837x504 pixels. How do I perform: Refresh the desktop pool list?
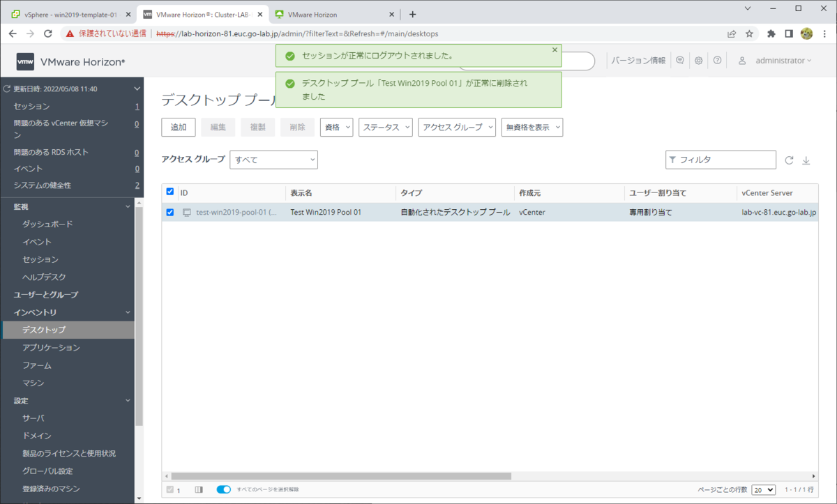tap(789, 160)
